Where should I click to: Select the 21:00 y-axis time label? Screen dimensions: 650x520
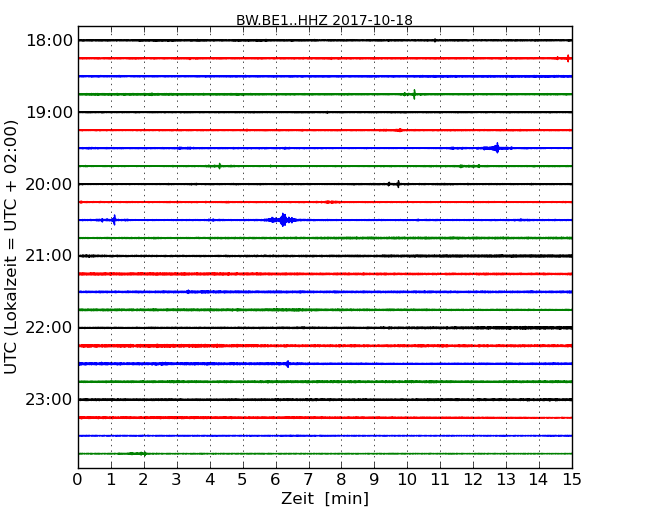click(49, 256)
